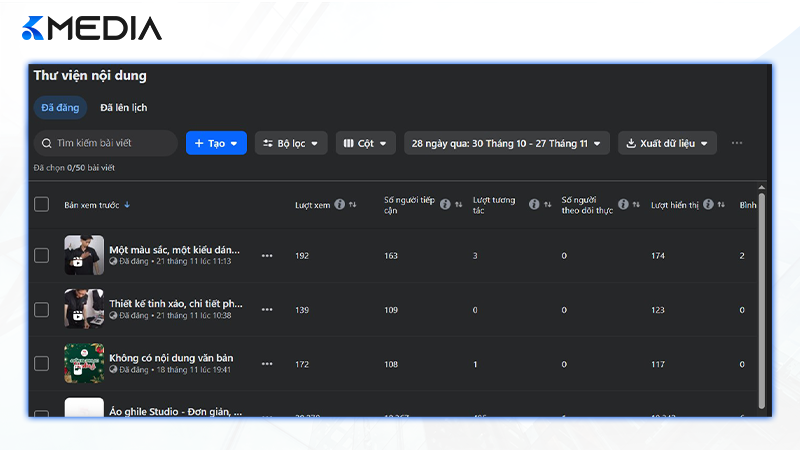800x450 pixels.
Task: Open options menu for 'Một màu sắc, một kiểu dán...' post
Action: point(267,256)
